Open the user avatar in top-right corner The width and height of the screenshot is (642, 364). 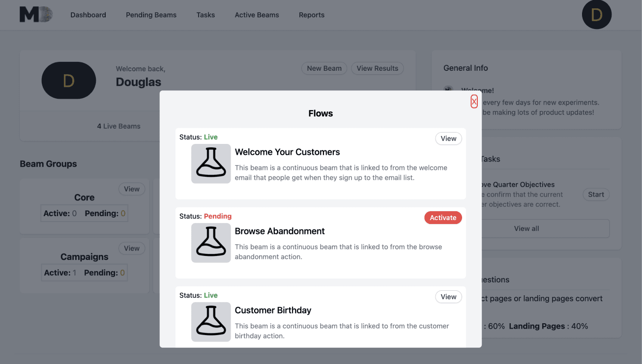coord(596,15)
